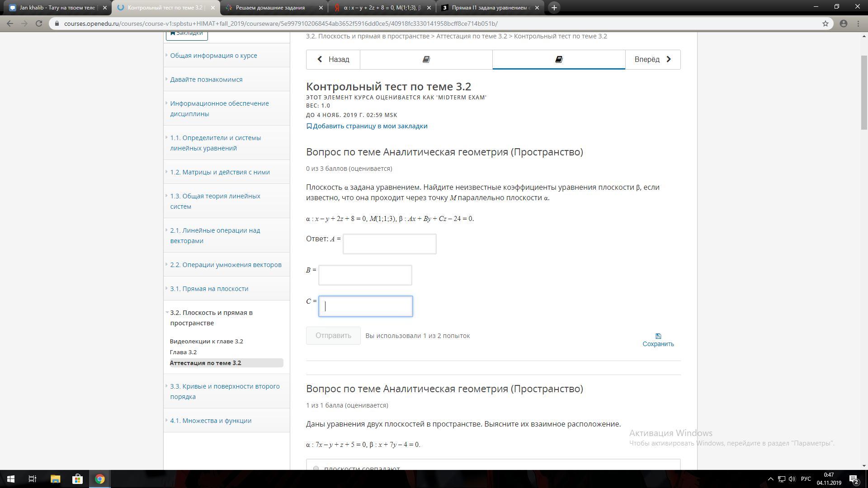868x488 pixels.
Task: Click the first book unit icon tab
Action: click(426, 59)
